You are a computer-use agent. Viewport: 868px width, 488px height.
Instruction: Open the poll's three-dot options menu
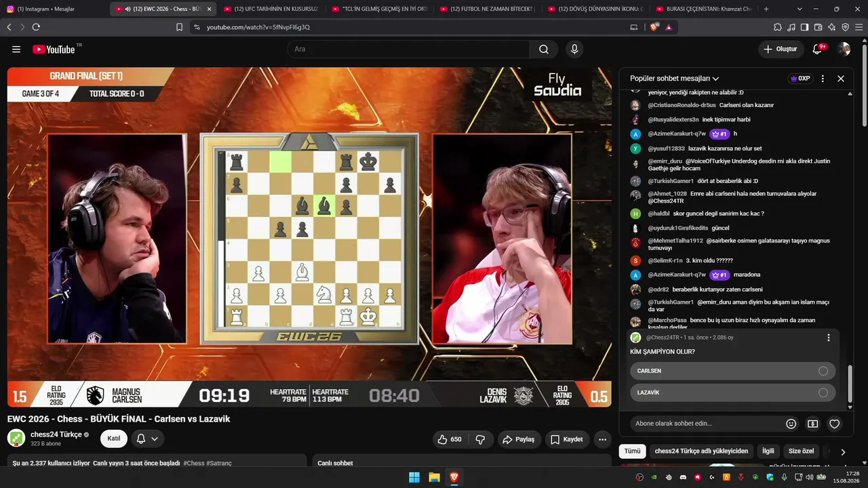click(828, 338)
